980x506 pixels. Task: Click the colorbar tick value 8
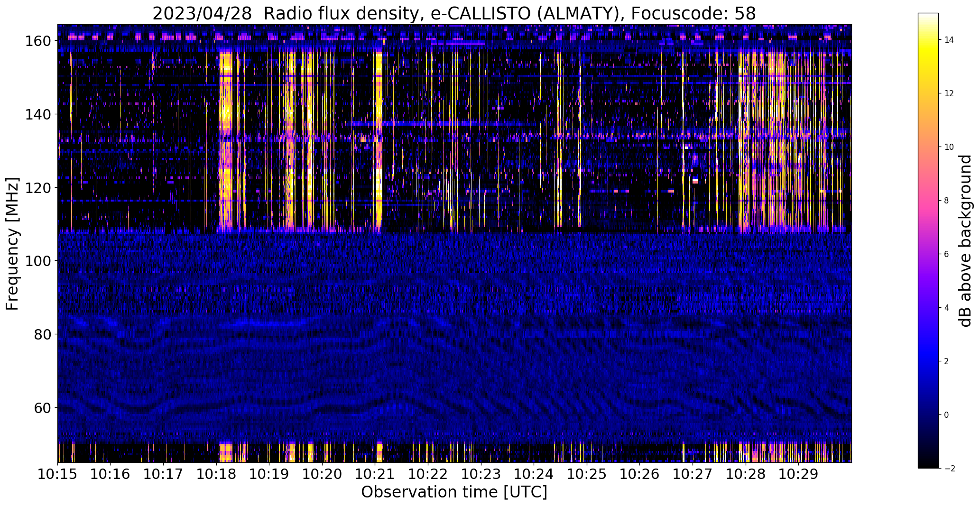tap(947, 201)
